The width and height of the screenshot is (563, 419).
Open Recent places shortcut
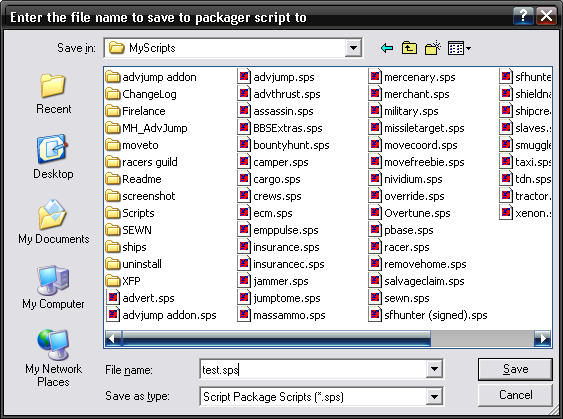point(53,94)
